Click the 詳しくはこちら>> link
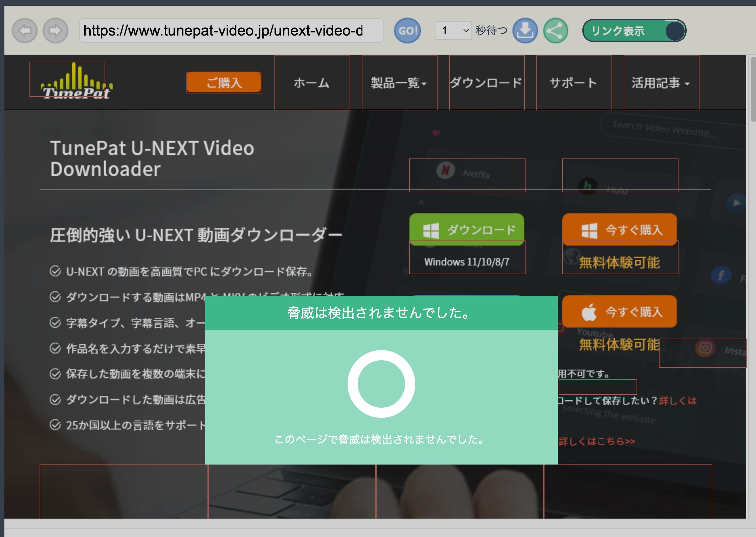Viewport: 756px width, 537px height. (x=597, y=441)
